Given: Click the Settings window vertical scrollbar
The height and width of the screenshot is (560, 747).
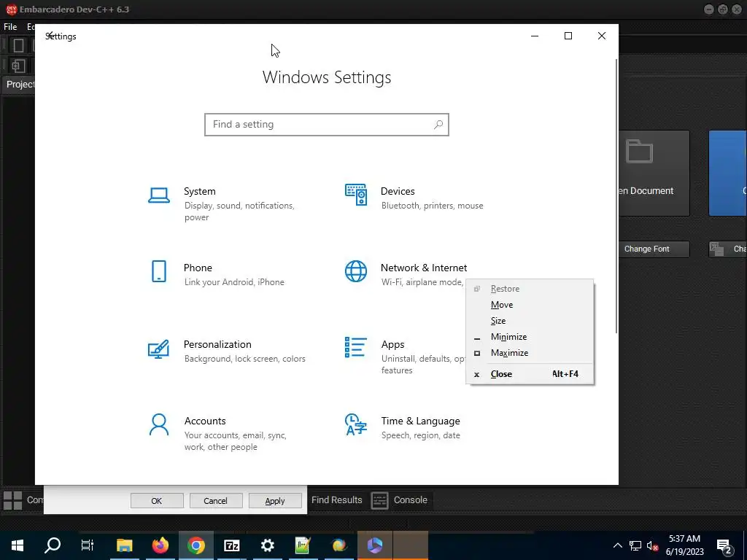Looking at the screenshot, I should click(x=616, y=196).
